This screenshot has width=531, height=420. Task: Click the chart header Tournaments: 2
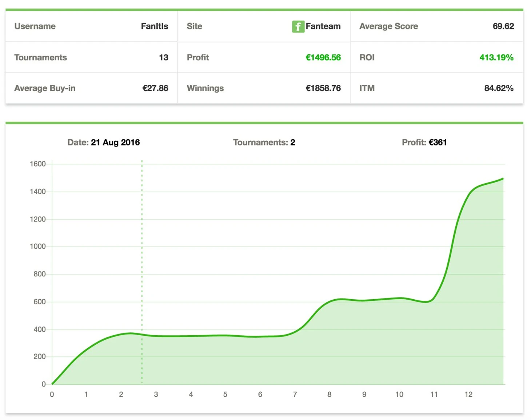click(x=264, y=143)
